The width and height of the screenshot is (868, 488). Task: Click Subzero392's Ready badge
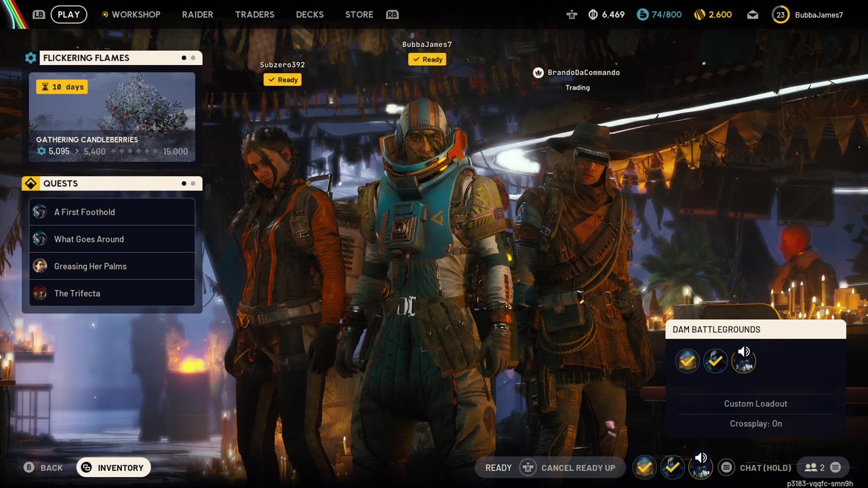point(283,80)
